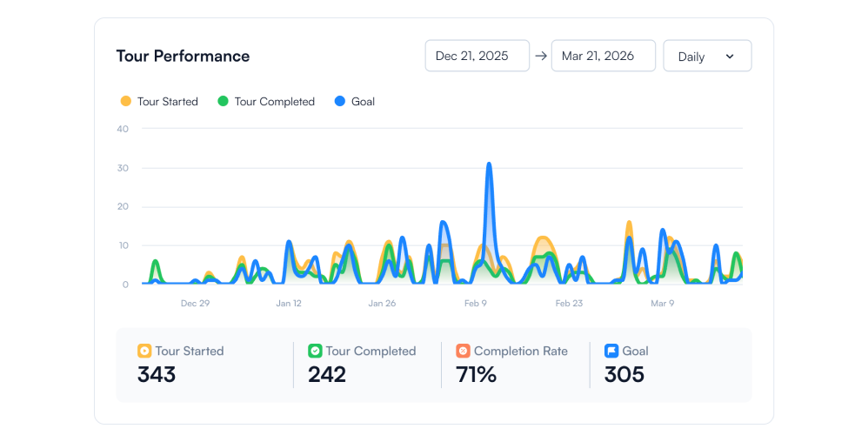Screen dimensions: 868x442
Task: Click the Tour Performance heading
Action: [183, 56]
